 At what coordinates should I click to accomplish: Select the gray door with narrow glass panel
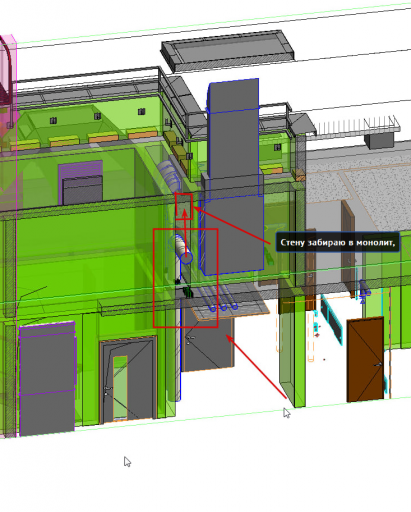click(127, 380)
